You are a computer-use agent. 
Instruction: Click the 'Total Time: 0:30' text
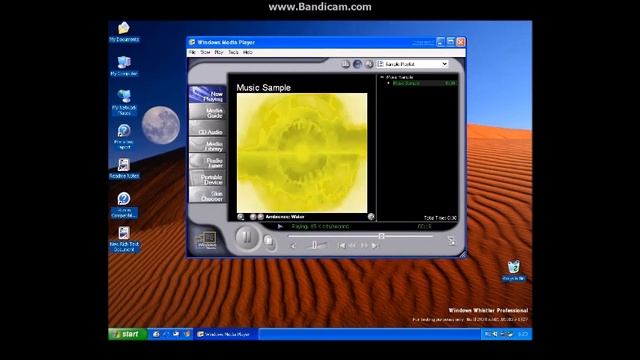coord(440,218)
